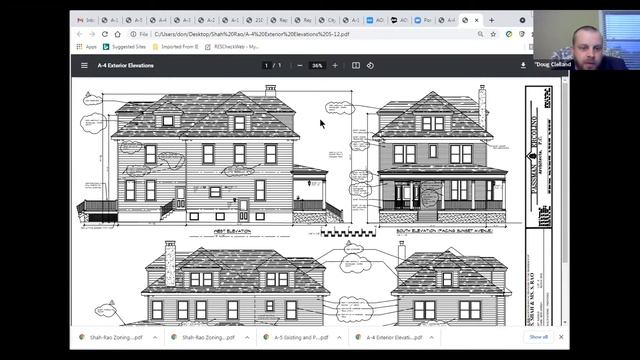
Task: Switch to the Gmail Inbox tab
Action: pyautogui.click(x=86, y=20)
